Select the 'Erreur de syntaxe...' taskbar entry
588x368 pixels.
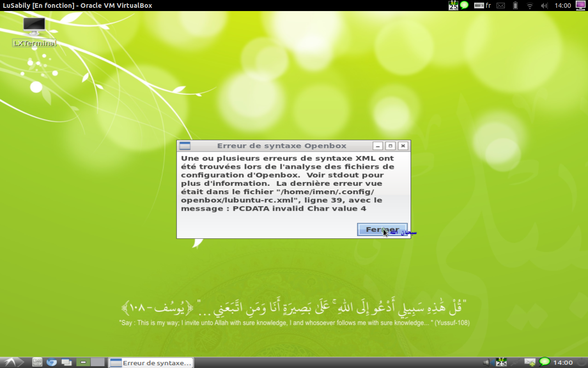(x=151, y=363)
